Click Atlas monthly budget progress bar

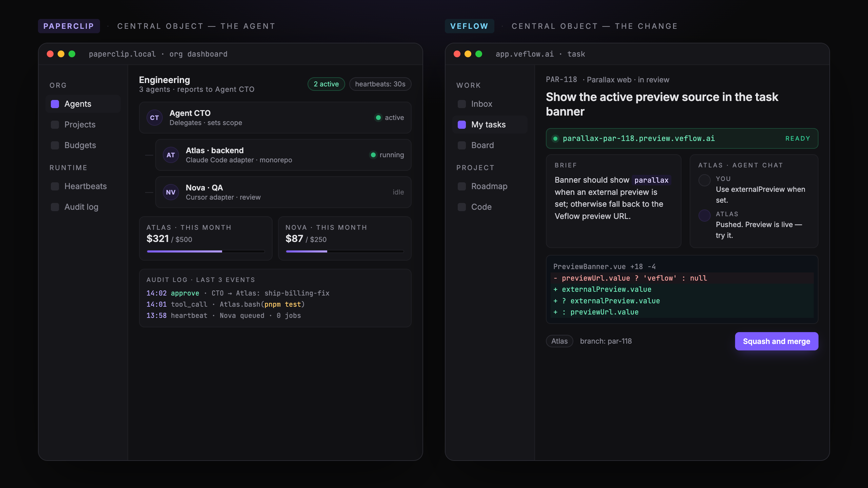click(206, 251)
